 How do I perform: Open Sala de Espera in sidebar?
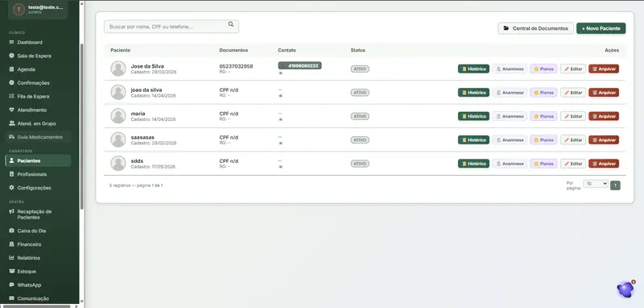34,56
